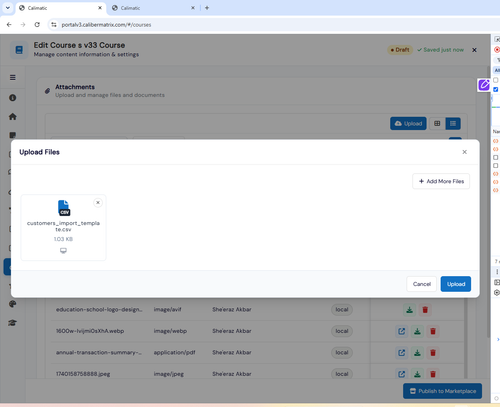Remove customers_import_template.csv from upload list
The height and width of the screenshot is (407, 500).
click(x=98, y=203)
